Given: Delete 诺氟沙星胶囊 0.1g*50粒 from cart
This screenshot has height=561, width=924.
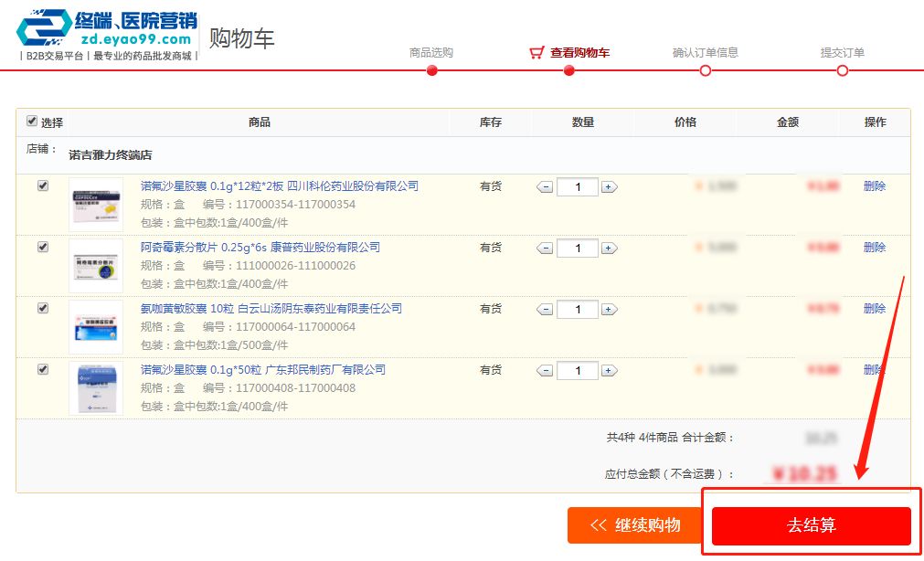Looking at the screenshot, I should click(875, 370).
